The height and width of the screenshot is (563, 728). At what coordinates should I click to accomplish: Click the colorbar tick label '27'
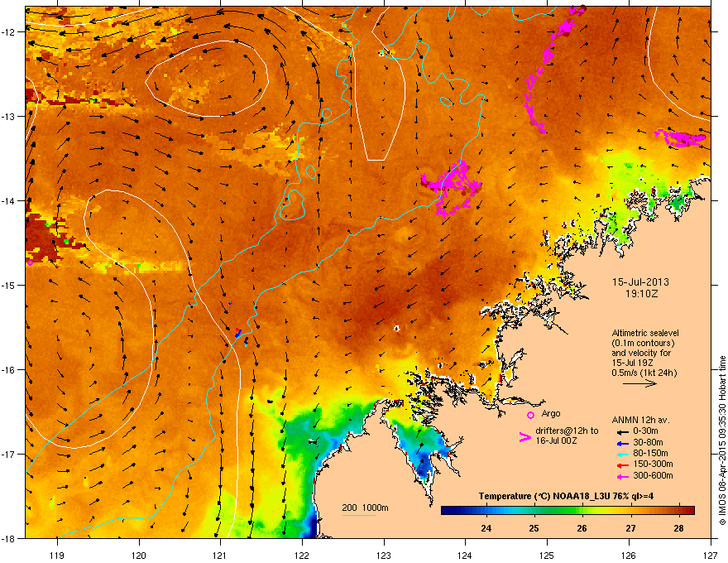(630, 528)
